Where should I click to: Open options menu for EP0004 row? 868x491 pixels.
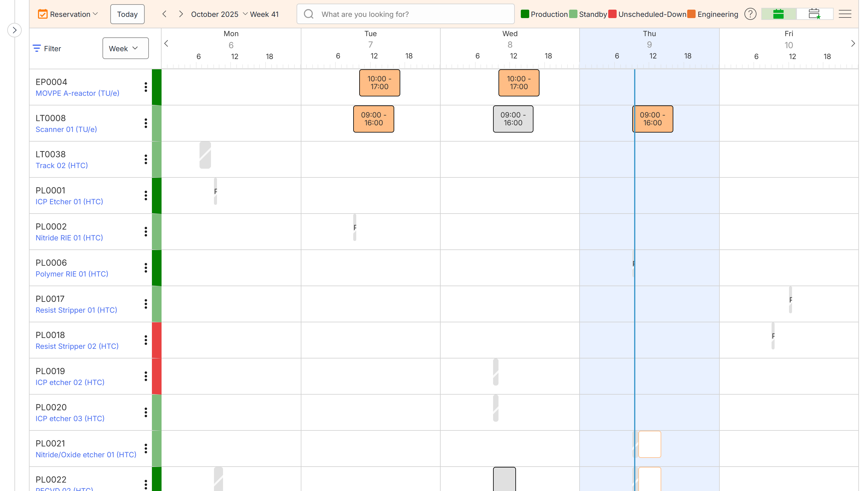146,87
